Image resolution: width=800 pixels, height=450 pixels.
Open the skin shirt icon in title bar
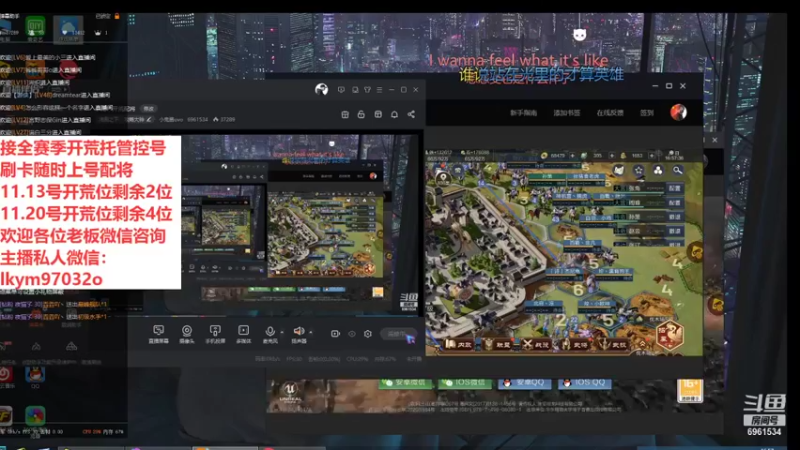(x=367, y=90)
